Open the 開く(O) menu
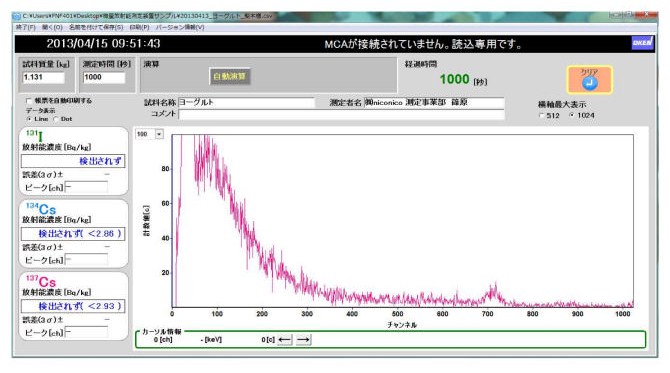 click(52, 27)
